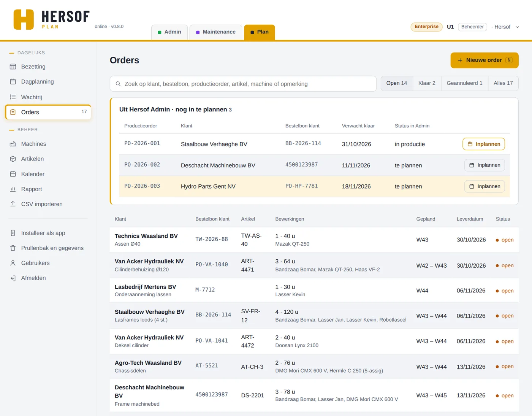Click the Orders clipboard icon in sidebar
This screenshot has width=532, height=416.
13,112
